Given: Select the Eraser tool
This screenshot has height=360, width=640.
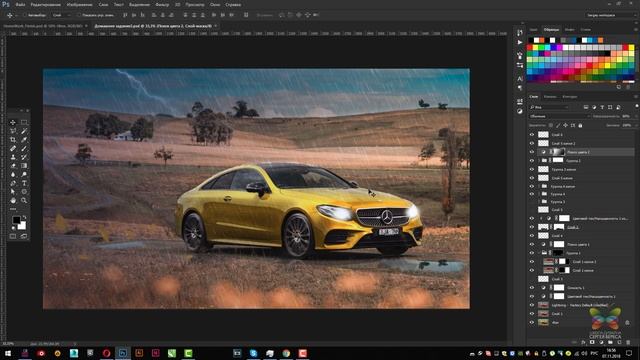Looking at the screenshot, I should point(13,166).
